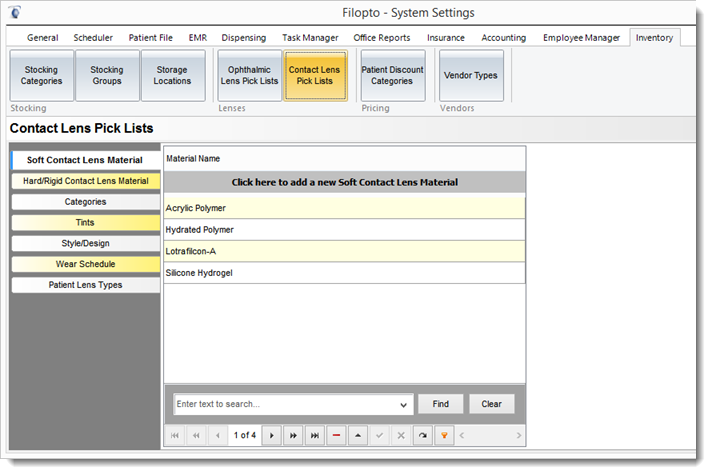The image size is (711, 474).
Task: Switch to the Office Reports tab
Action: (382, 38)
